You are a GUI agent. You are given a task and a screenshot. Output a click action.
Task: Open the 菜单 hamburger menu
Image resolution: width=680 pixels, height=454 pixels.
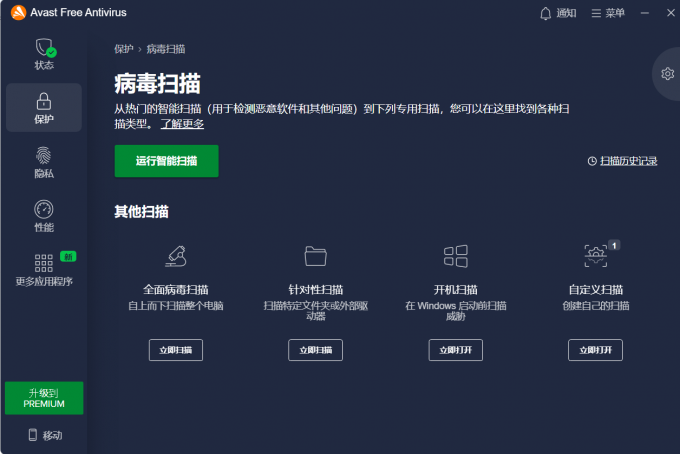click(x=608, y=13)
